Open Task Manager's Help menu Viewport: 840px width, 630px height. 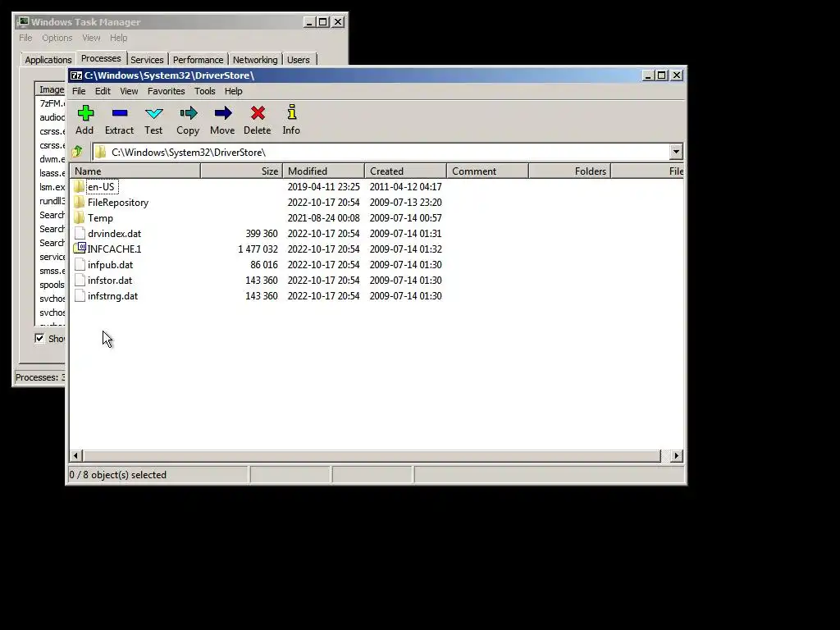coord(118,38)
